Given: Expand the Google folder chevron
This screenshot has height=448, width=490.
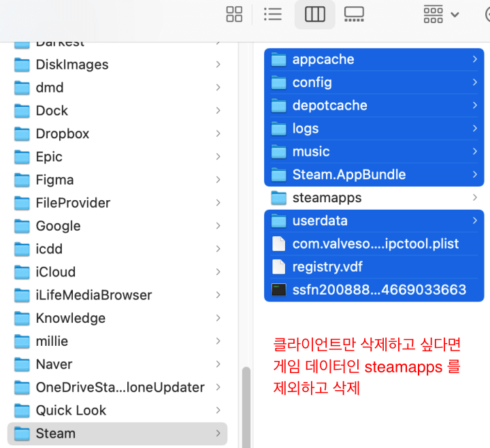Looking at the screenshot, I should 218,226.
